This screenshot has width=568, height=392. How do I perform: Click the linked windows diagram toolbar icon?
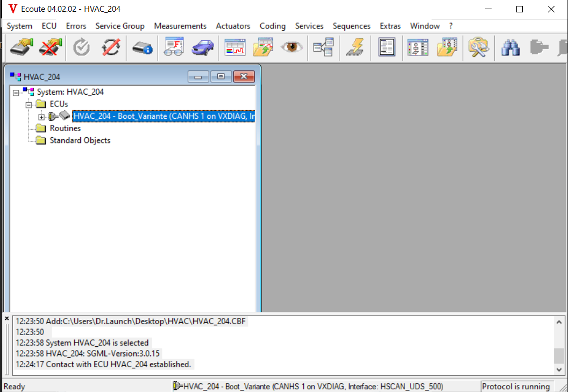323,47
